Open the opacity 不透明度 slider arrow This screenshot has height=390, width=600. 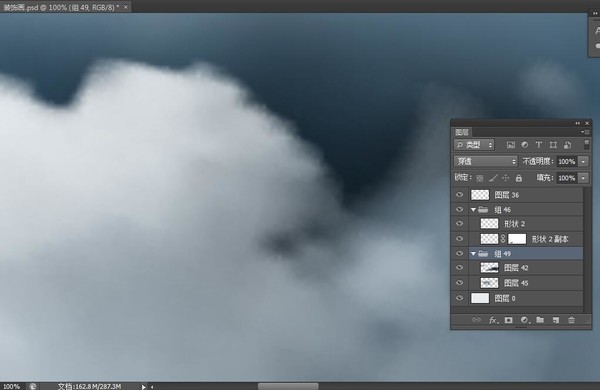click(x=583, y=162)
